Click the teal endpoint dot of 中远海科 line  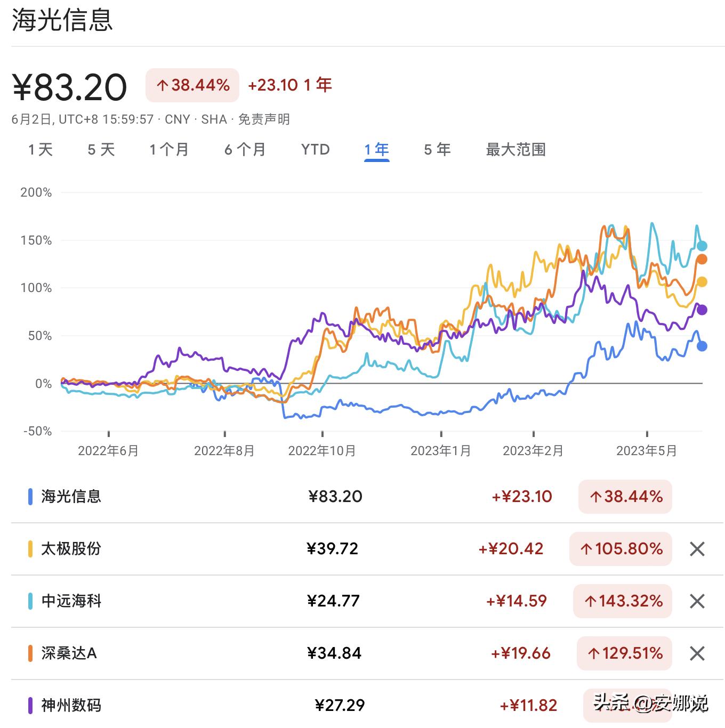pos(702,245)
